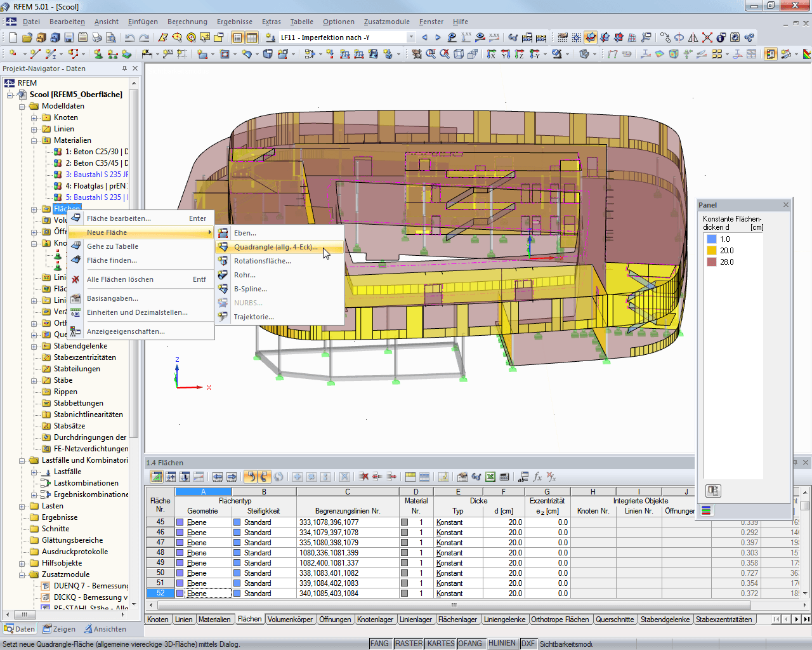Screen dimensions: 812x650
Task: Click the Print icon in main toolbar
Action: [97, 38]
